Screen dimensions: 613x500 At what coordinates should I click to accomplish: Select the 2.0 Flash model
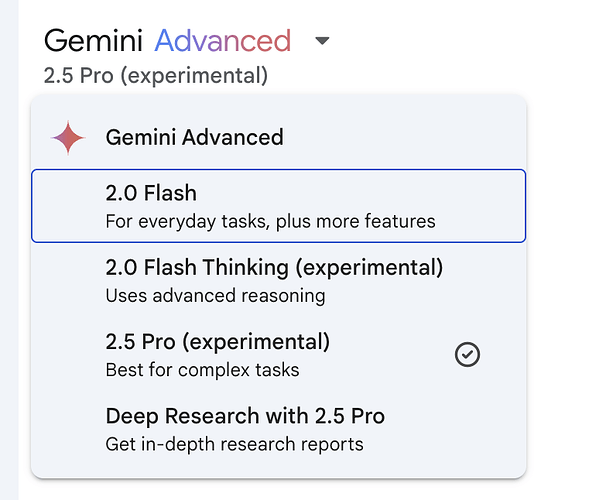coord(278,206)
